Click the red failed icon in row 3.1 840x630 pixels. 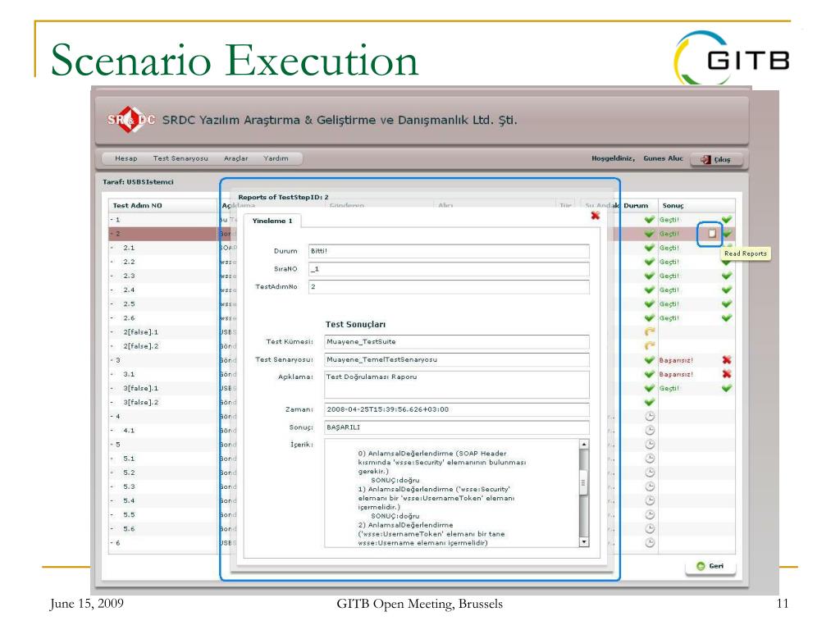click(726, 374)
